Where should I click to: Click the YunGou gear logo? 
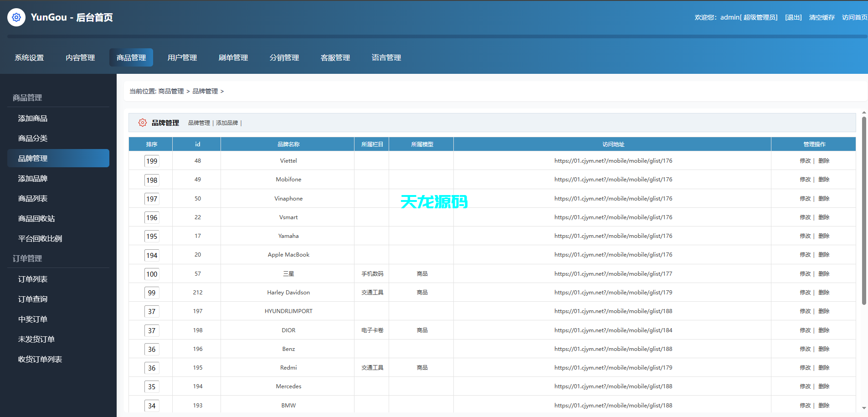(x=16, y=17)
